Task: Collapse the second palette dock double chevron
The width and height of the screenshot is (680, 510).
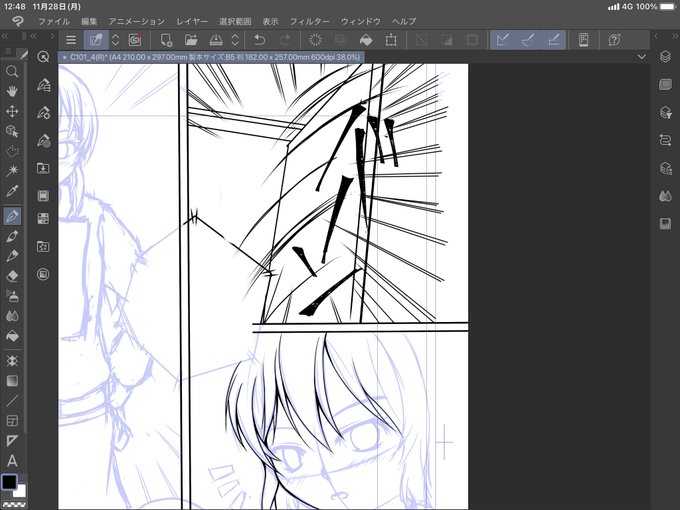Action: (x=34, y=36)
